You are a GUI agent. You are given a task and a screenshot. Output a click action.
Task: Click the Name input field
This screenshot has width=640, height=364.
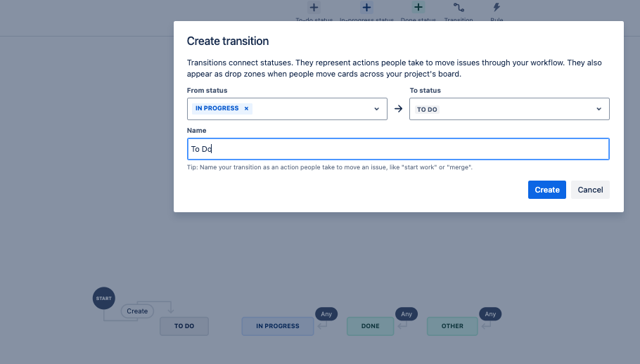pos(398,149)
